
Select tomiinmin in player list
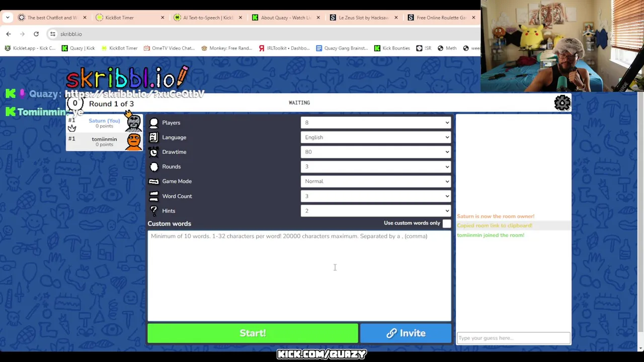click(104, 142)
